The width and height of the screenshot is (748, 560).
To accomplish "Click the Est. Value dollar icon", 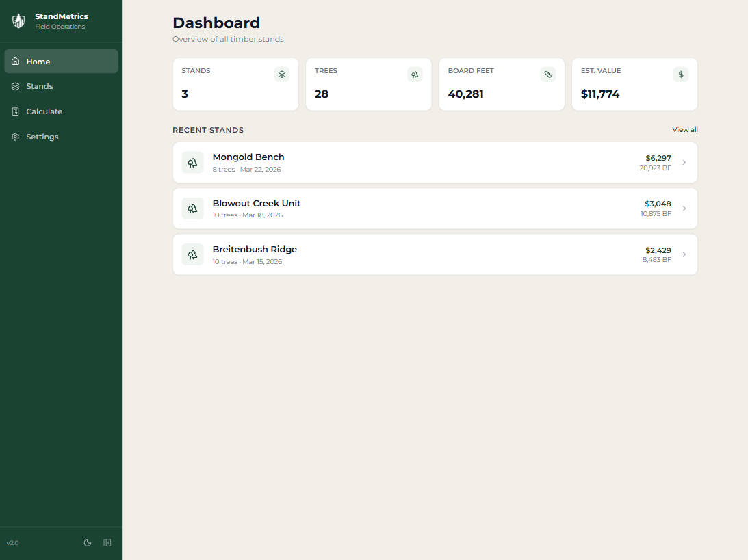I will [x=680, y=74].
